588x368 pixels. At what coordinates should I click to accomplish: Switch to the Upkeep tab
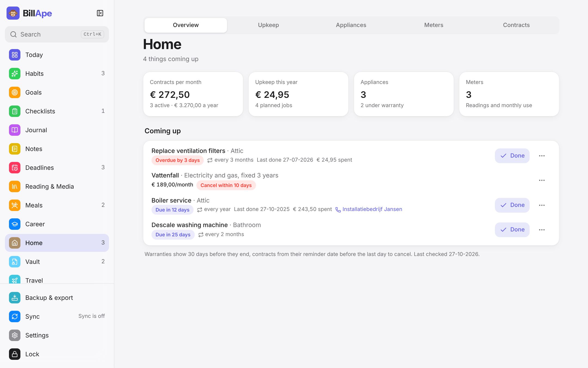268,25
